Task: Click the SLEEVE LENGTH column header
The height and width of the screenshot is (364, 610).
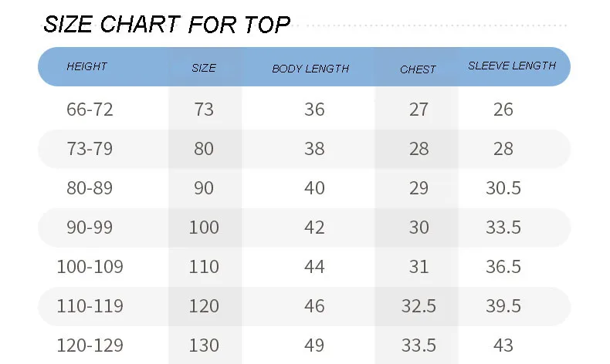Action: 512,66
